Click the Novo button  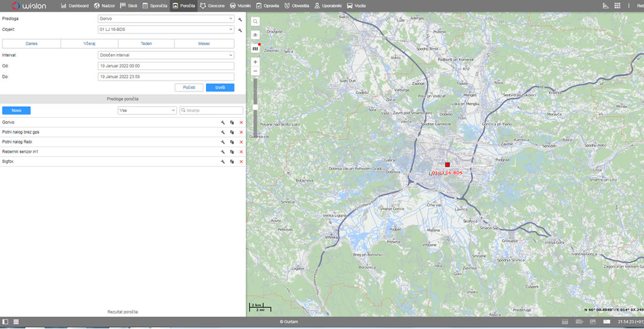click(17, 111)
